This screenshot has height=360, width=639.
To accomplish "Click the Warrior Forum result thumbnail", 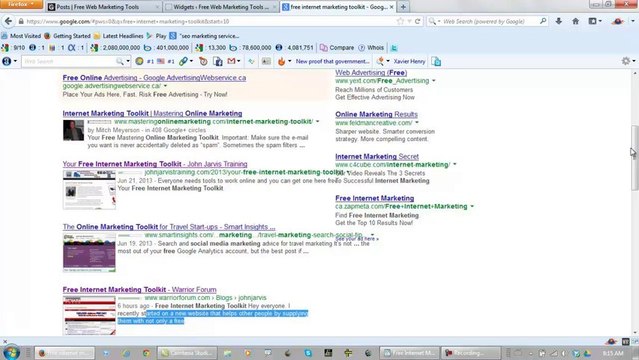I will (89, 316).
